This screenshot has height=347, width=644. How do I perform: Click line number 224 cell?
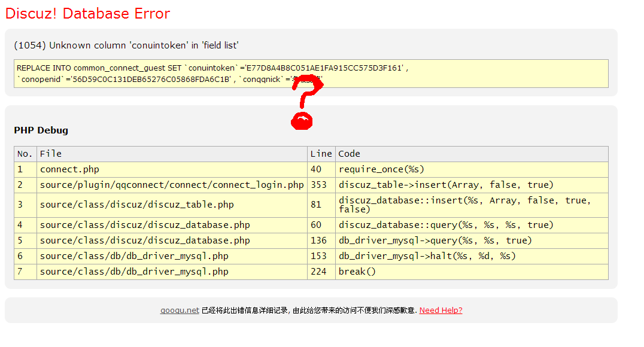tap(321, 272)
